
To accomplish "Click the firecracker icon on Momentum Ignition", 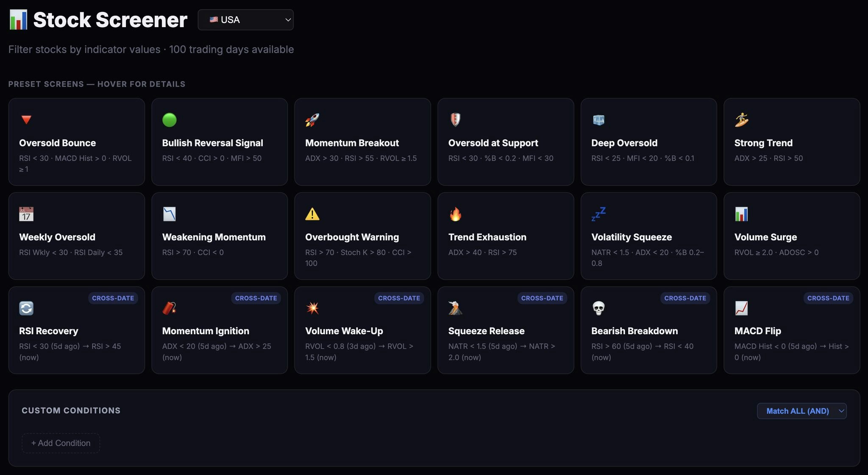I will click(x=170, y=308).
